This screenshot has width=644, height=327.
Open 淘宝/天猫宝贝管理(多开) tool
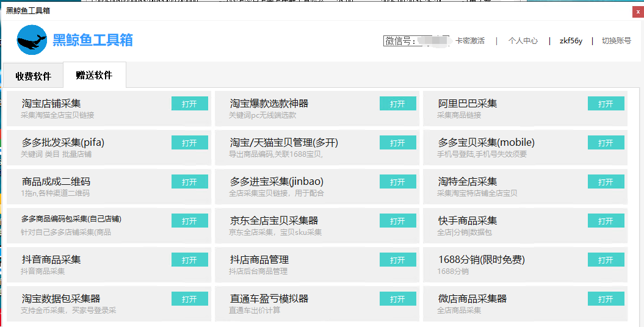pyautogui.click(x=397, y=143)
